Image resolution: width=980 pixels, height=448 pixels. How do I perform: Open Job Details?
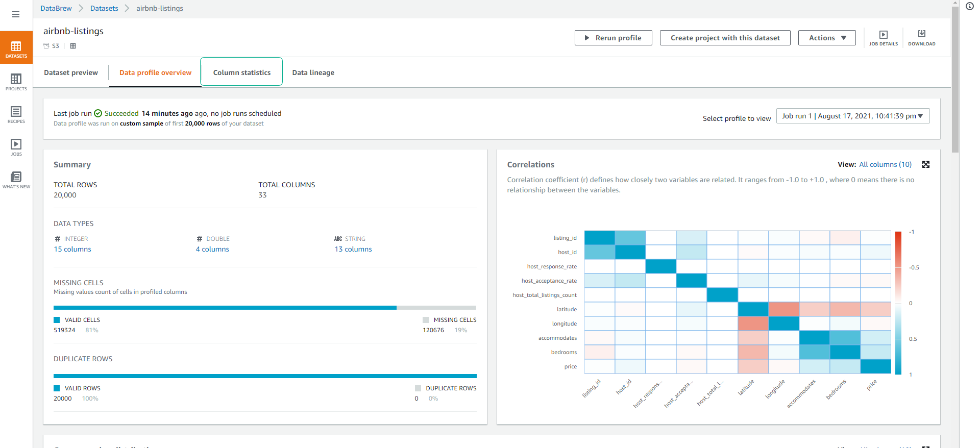pyautogui.click(x=884, y=38)
